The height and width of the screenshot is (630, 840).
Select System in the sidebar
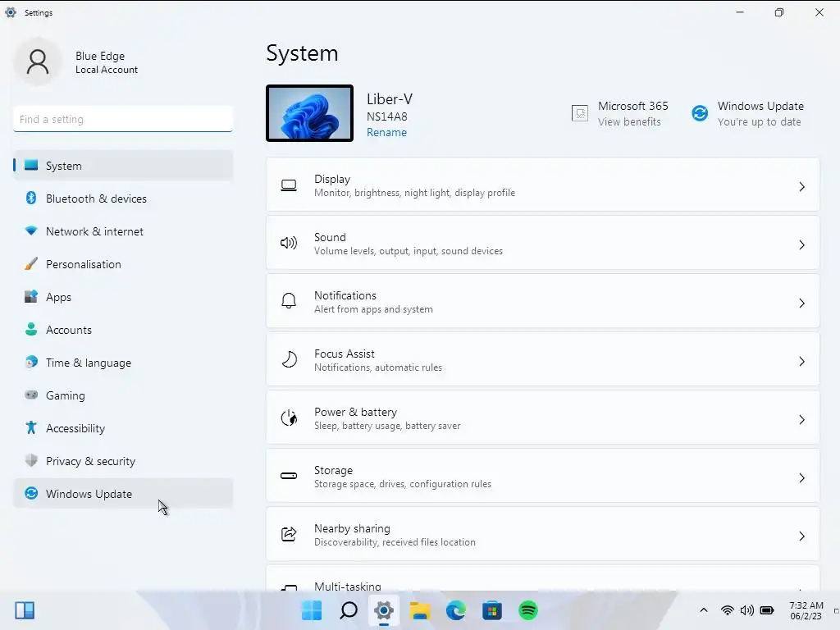123,166
